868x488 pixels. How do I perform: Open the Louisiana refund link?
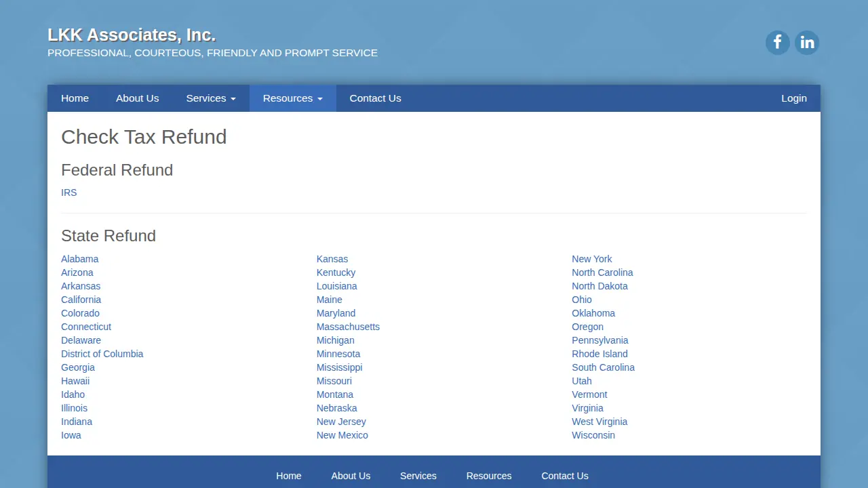click(337, 286)
